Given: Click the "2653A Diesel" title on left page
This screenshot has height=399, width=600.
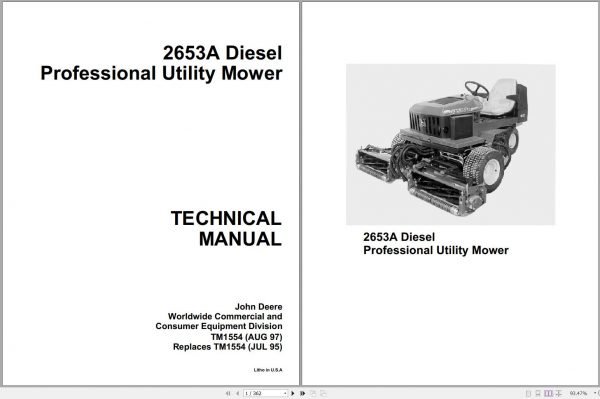Looking at the screenshot, I should [222, 53].
